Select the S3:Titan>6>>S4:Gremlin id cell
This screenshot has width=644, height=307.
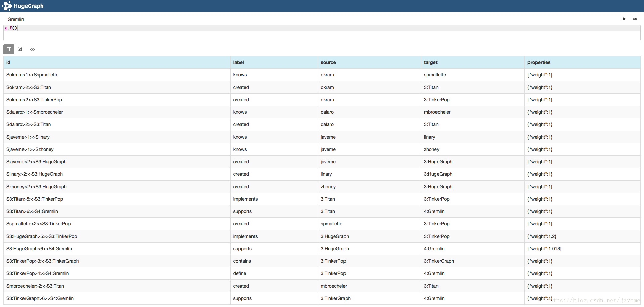tap(117, 211)
